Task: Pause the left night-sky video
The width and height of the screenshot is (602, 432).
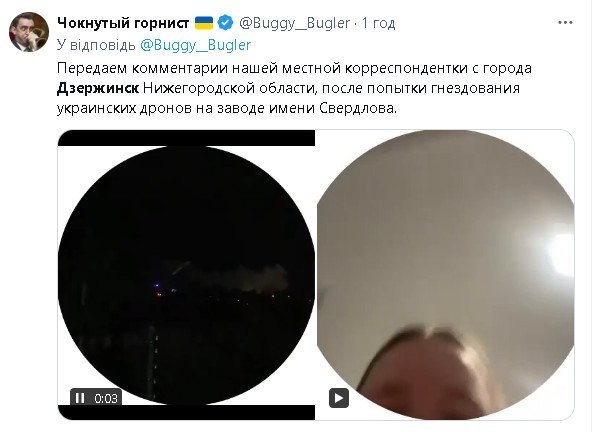Action: coord(80,398)
